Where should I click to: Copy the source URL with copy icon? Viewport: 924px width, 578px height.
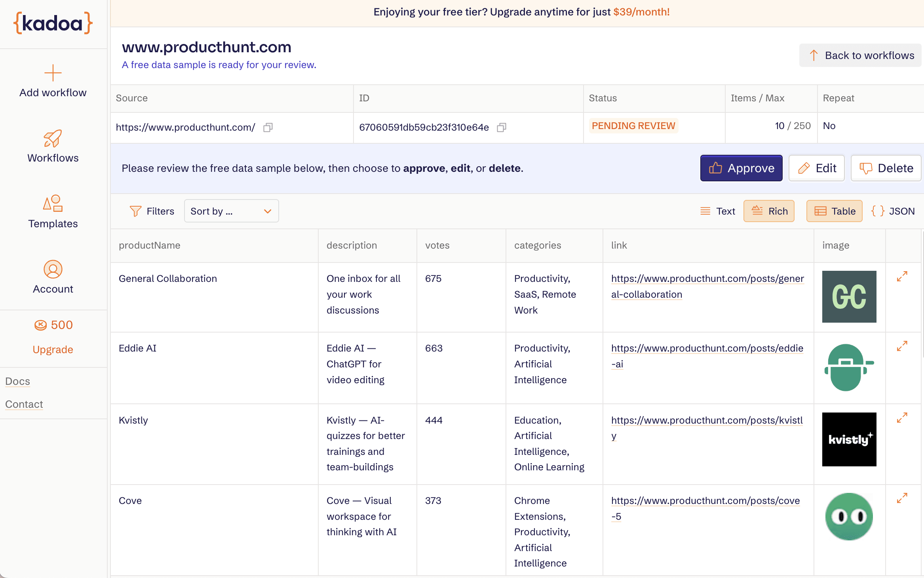pyautogui.click(x=268, y=127)
